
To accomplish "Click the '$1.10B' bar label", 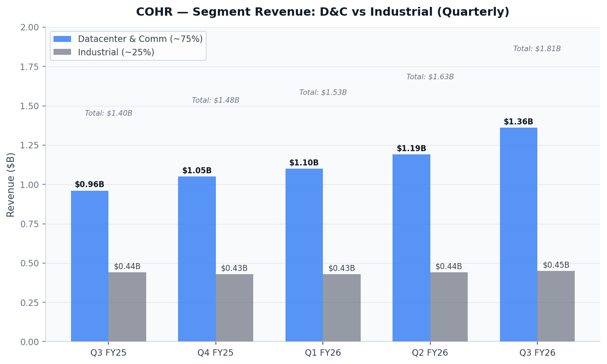I will click(304, 163).
